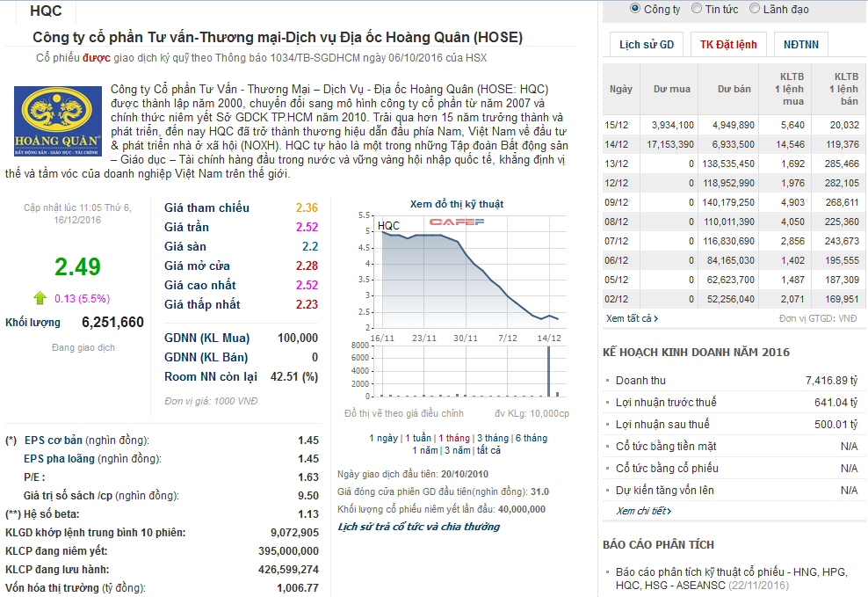This screenshot has height=597, width=868.
Task: Open Lịch sử trả cổ tức link
Action: pyautogui.click(x=418, y=527)
